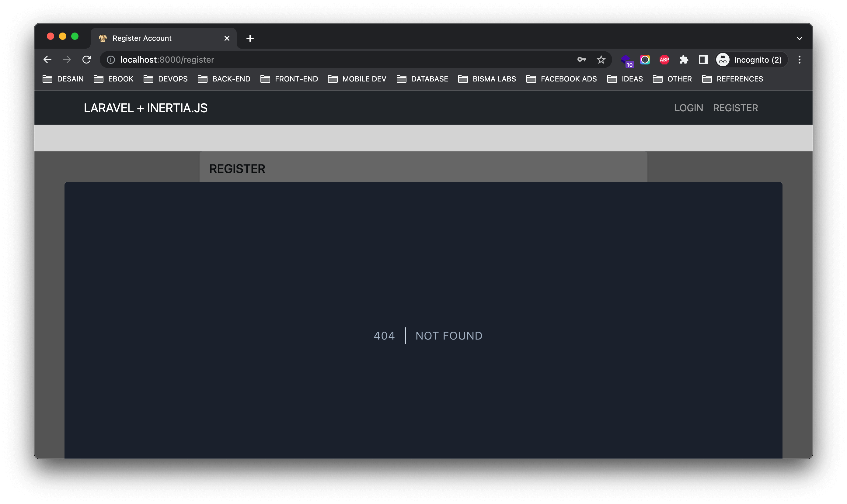This screenshot has width=847, height=504.
Task: Open the saved passwords key icon
Action: 581,60
